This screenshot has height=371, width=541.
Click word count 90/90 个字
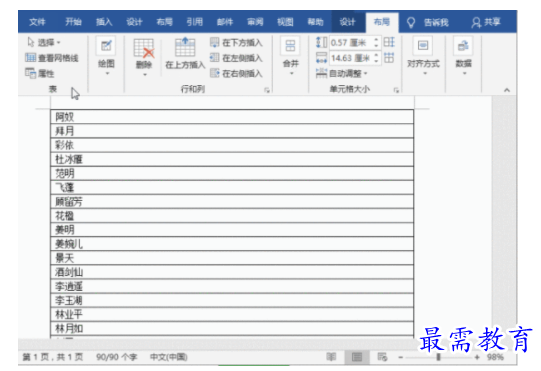point(116,357)
